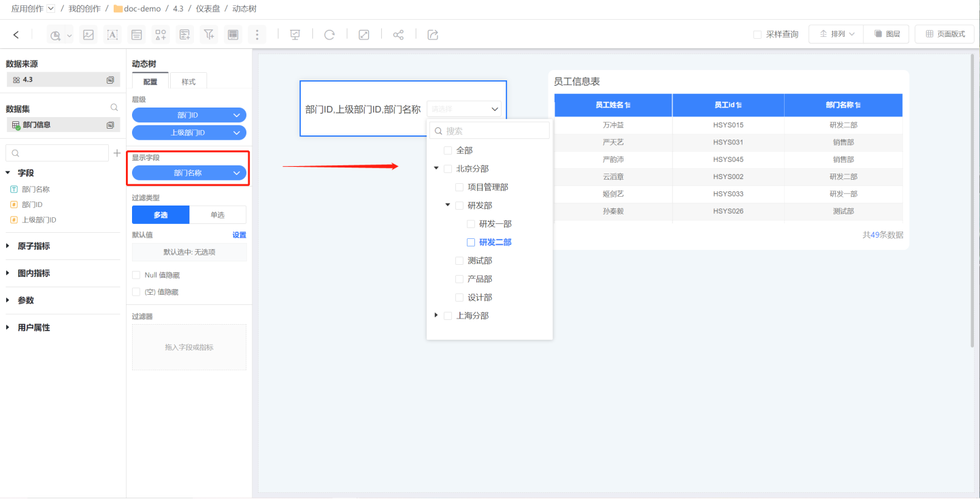
Task: Enable the 采样查询 checkbox
Action: click(x=757, y=35)
